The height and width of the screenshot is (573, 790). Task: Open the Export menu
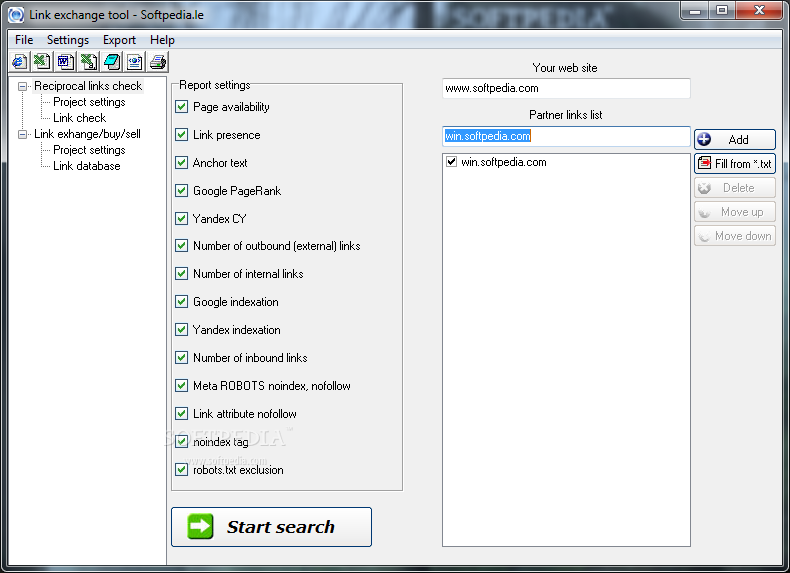point(119,40)
